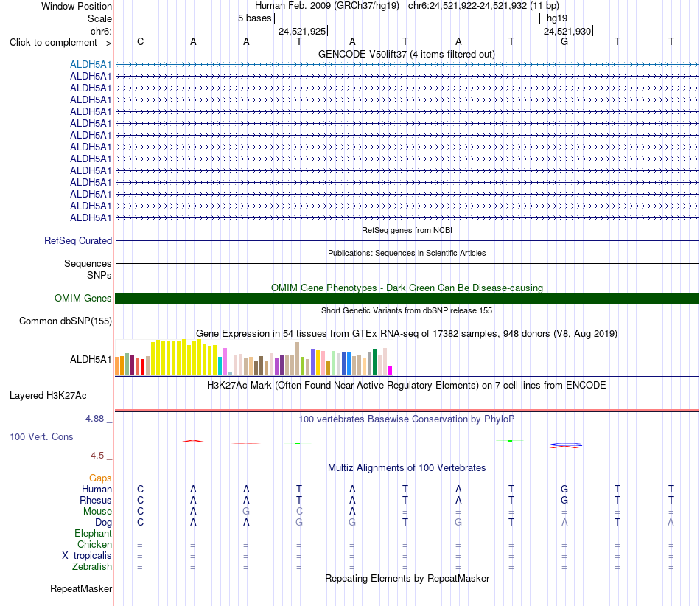Open the GTEx ALDH5A1 expression bar chart

253,358
